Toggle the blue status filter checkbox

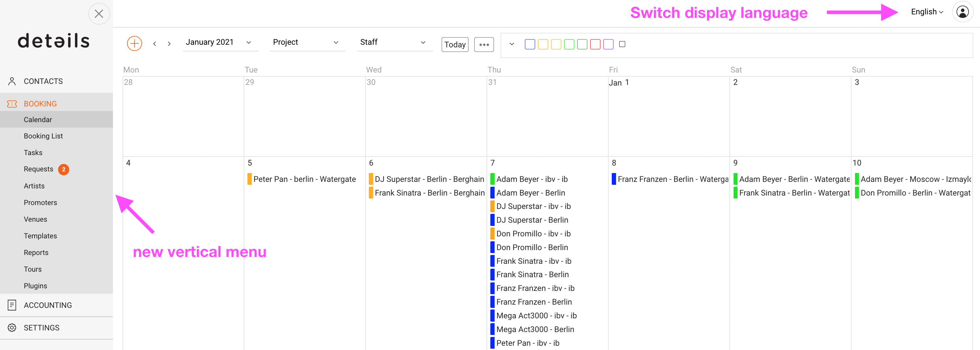pos(530,44)
